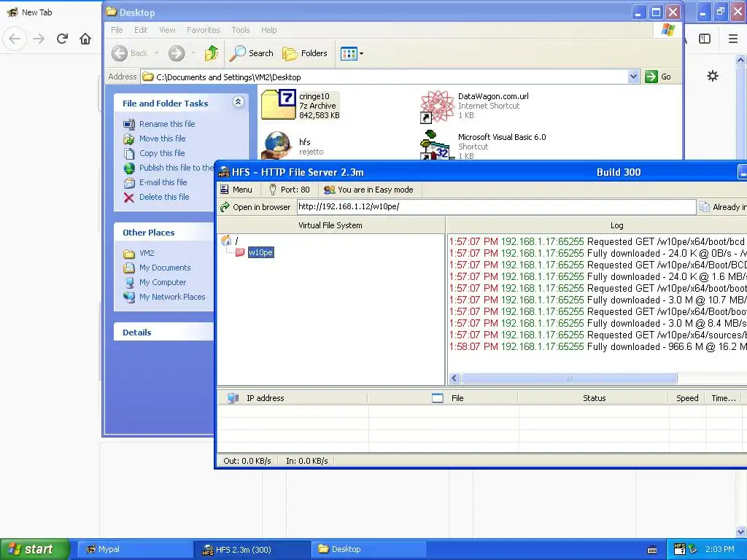The image size is (747, 560).
Task: Switch to Desktop in the taskbar
Action: click(368, 549)
